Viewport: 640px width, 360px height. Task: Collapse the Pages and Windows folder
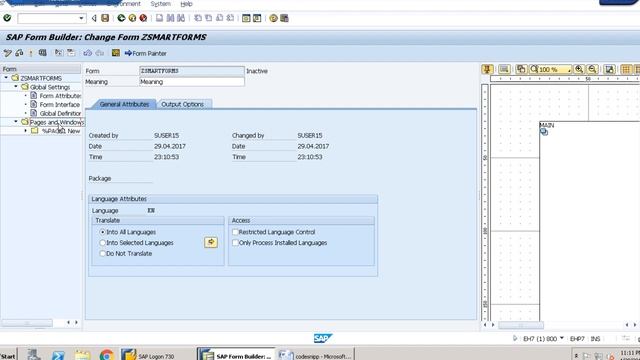[16, 122]
